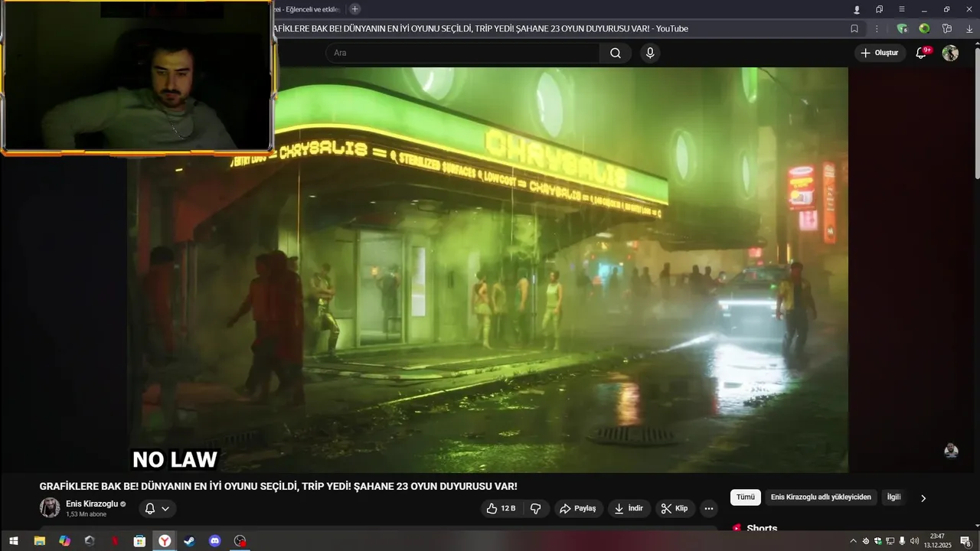
Task: Select the Tümü filter chip
Action: point(746,497)
